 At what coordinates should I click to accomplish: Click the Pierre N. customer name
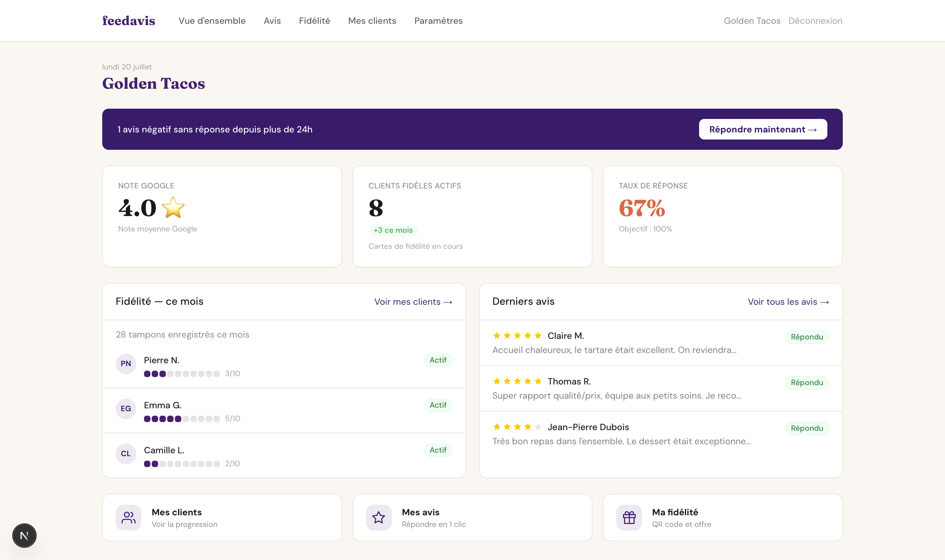[161, 360]
